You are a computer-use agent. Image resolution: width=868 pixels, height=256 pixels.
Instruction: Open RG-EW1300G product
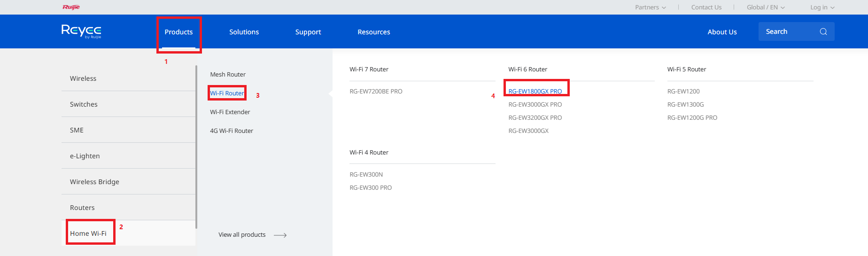coord(685,104)
